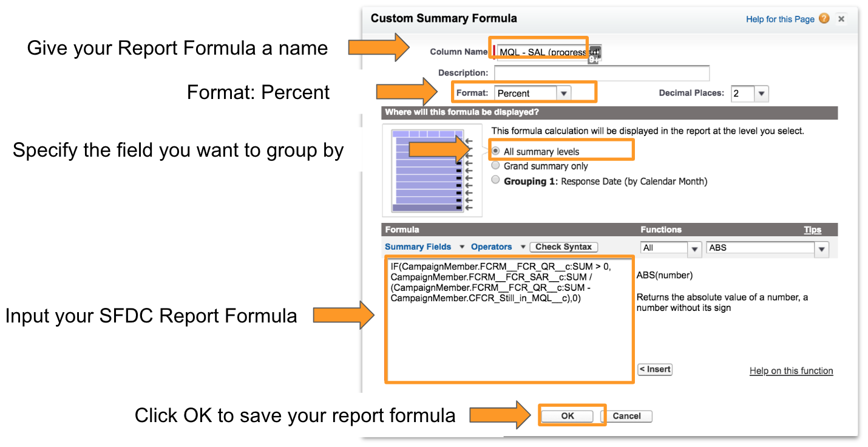
Task: Select the All summary levels radio button
Action: point(496,151)
